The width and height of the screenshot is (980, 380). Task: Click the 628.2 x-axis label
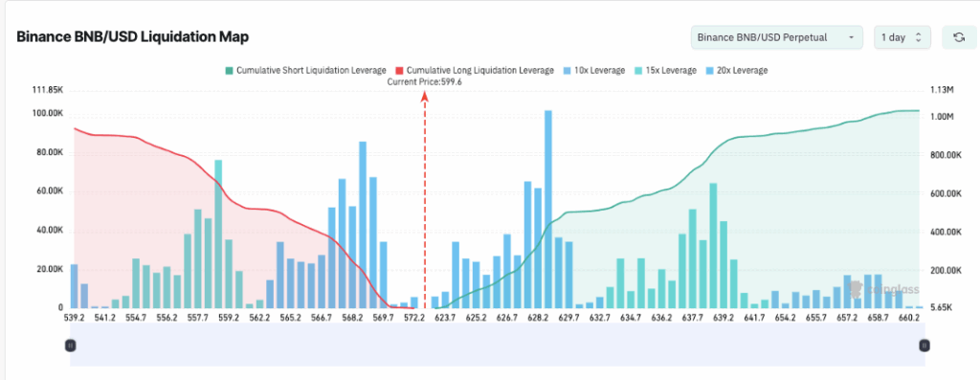[538, 318]
